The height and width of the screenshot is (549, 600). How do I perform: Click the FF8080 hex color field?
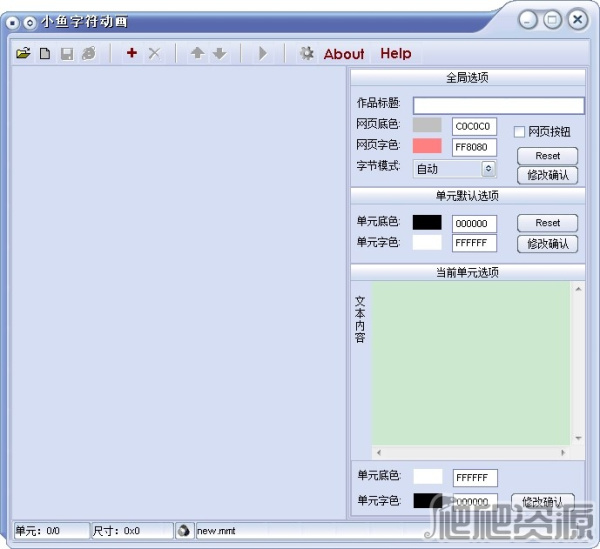[474, 147]
